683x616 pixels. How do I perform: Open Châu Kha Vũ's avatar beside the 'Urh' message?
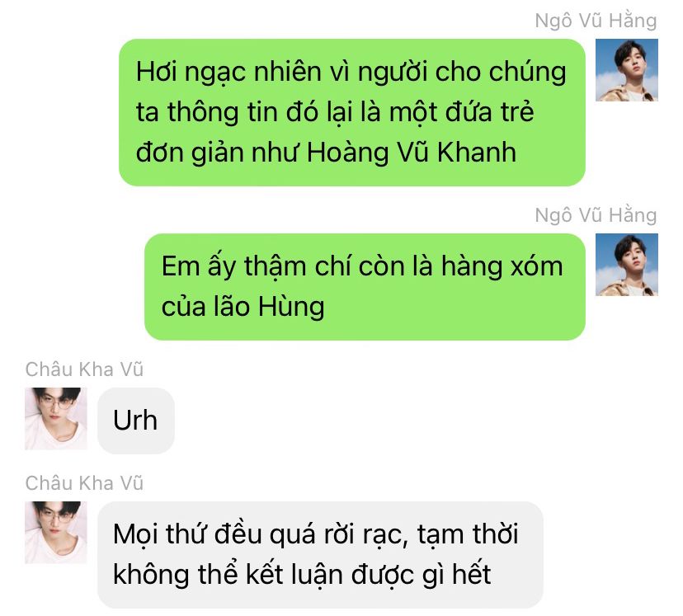coord(56,418)
